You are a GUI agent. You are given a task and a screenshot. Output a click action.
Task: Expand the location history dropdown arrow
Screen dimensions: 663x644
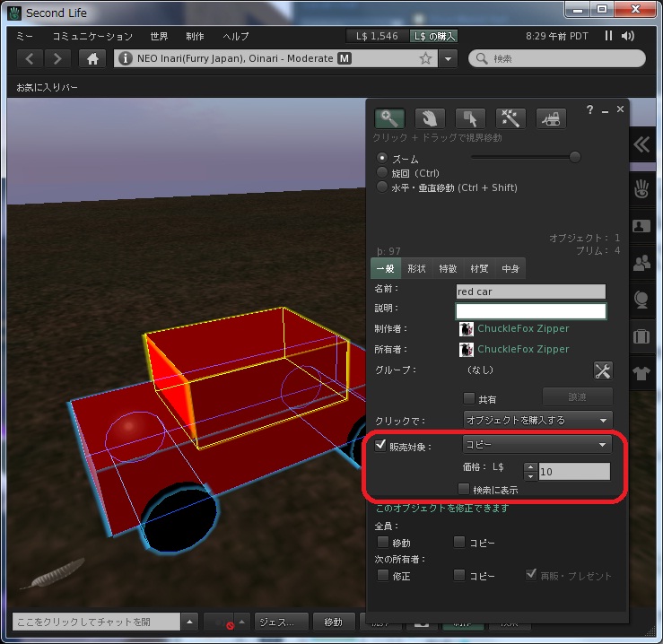click(x=449, y=58)
